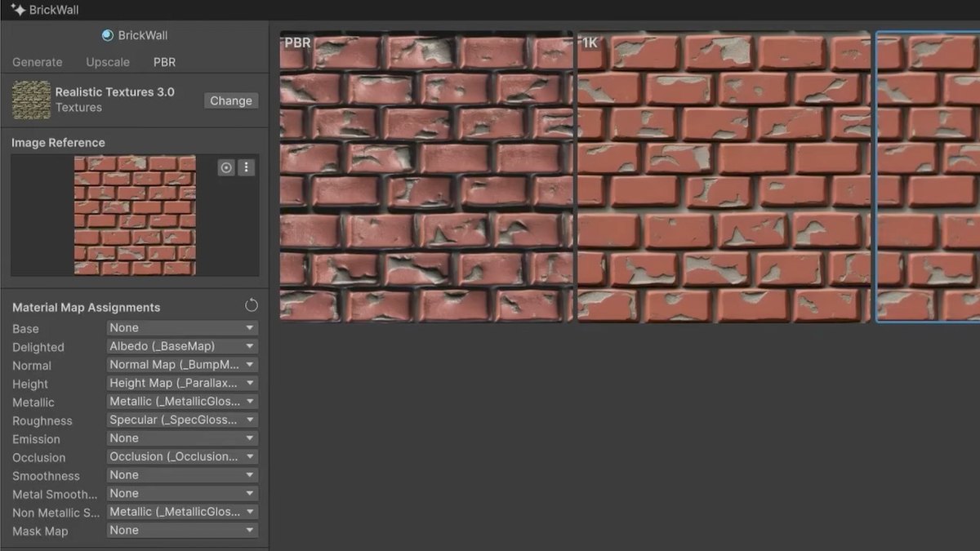Image resolution: width=980 pixels, height=551 pixels.
Task: Open the Non Metallic Smoothness dropdown
Action: click(x=183, y=512)
